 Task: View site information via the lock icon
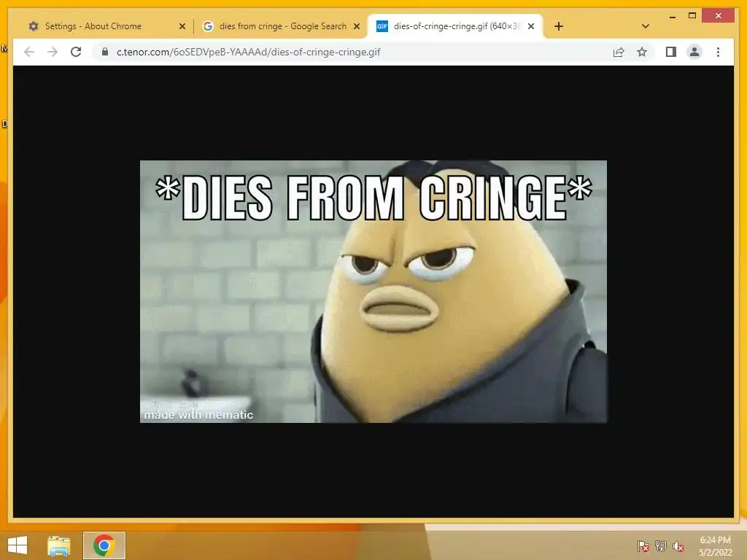click(x=105, y=52)
